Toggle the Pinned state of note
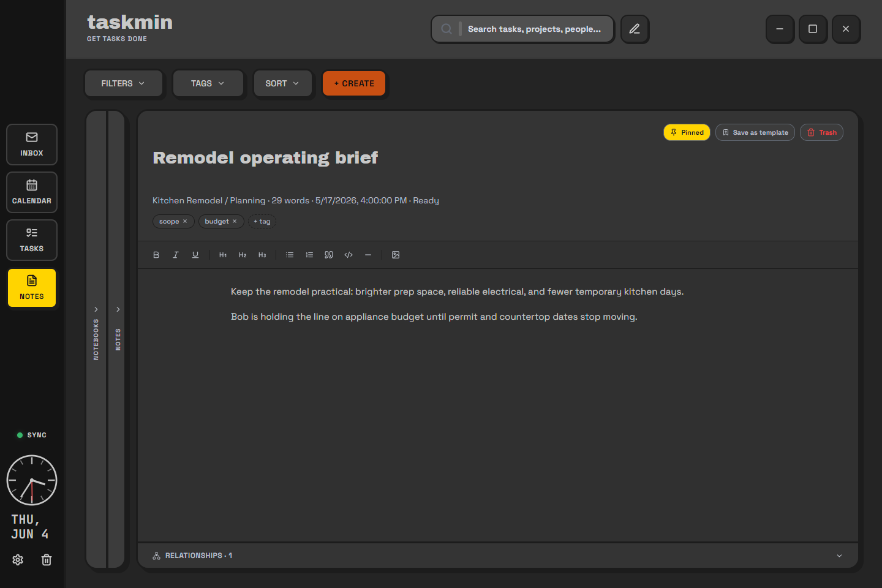The image size is (882, 588). 687,132
